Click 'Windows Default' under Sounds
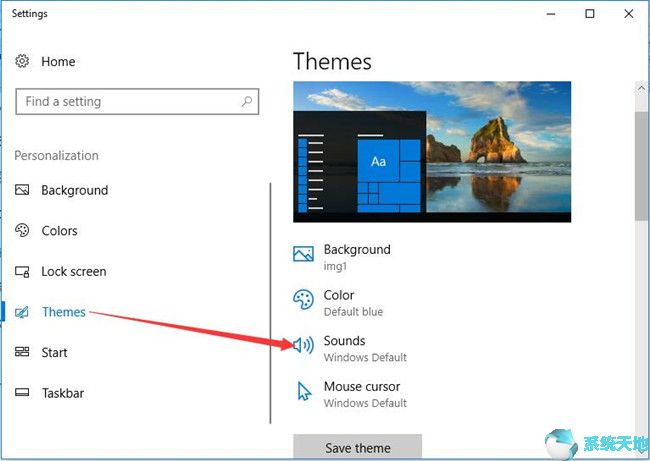This screenshot has width=650, height=461. (365, 357)
